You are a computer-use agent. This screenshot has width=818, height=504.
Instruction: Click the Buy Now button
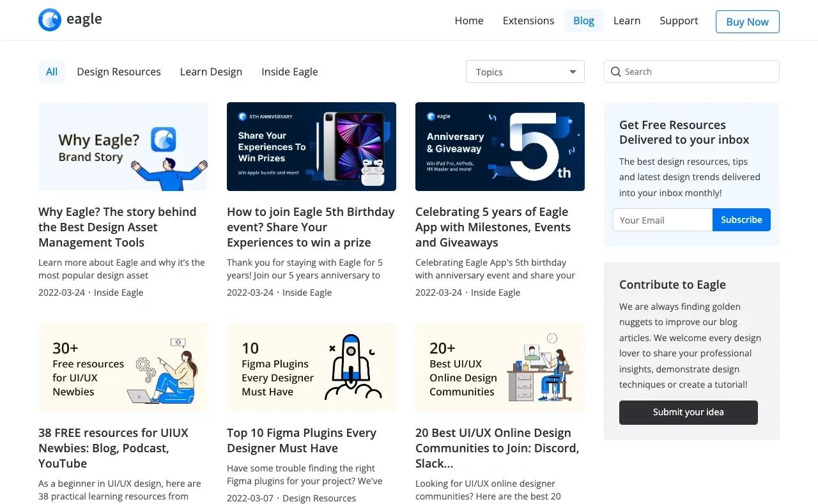click(x=748, y=22)
